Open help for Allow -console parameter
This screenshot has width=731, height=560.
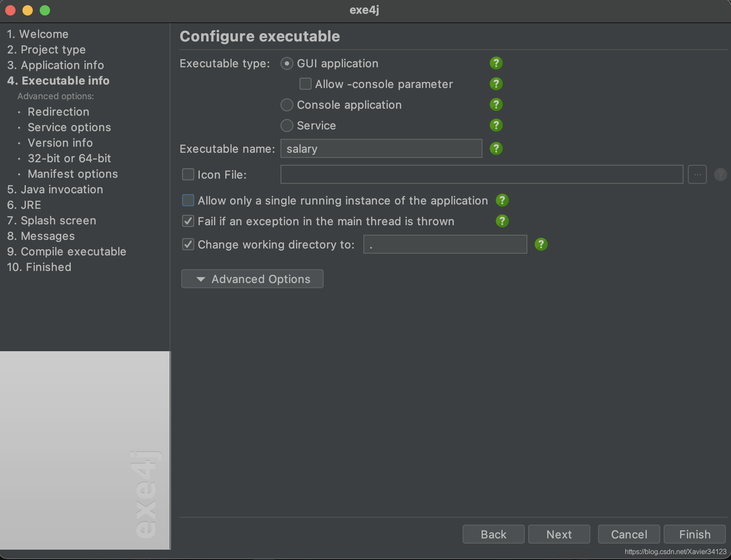coord(496,84)
